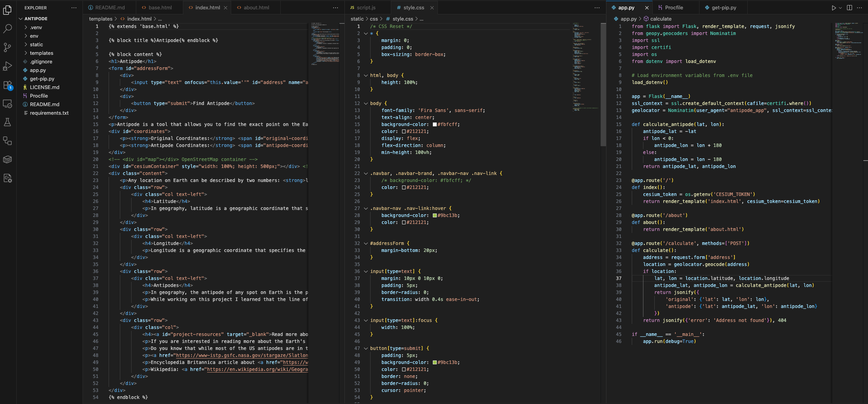
Task: Open the Source Control view icon
Action: coord(7,47)
